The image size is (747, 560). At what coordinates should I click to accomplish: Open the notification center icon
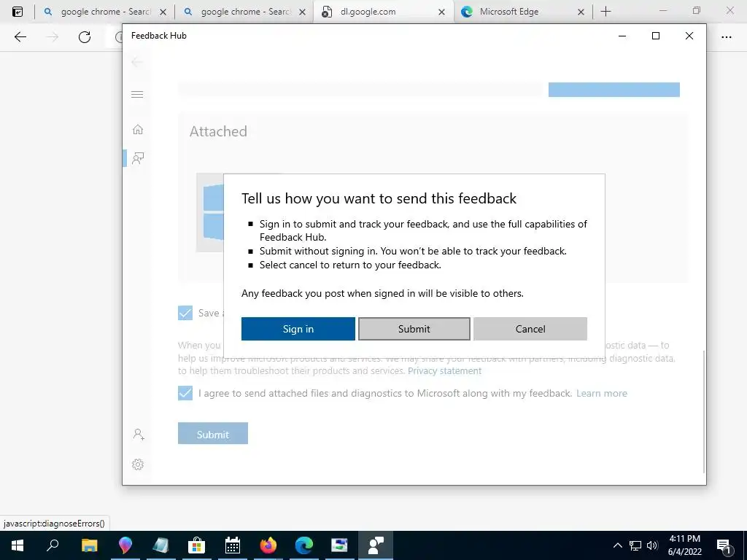click(x=724, y=545)
